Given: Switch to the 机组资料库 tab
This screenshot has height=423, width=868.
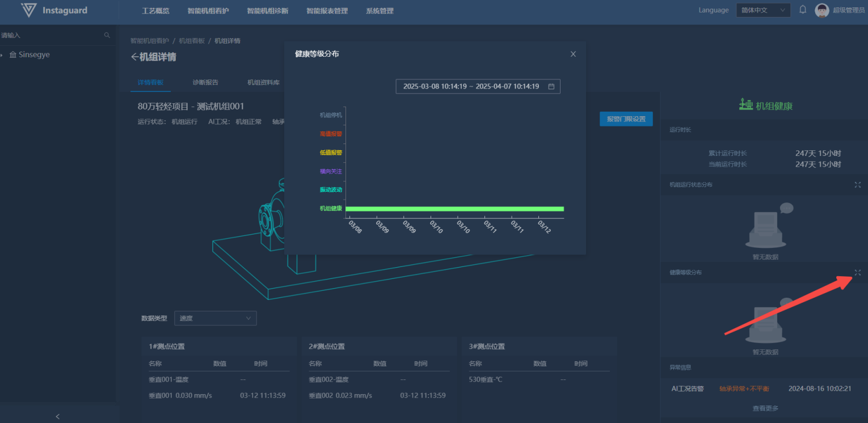Looking at the screenshot, I should click(x=263, y=82).
